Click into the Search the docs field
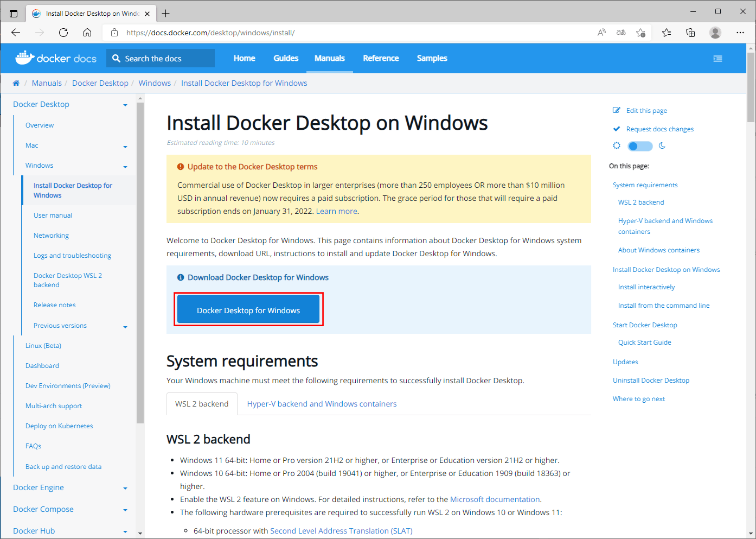Viewport: 756px width, 539px height. click(161, 58)
